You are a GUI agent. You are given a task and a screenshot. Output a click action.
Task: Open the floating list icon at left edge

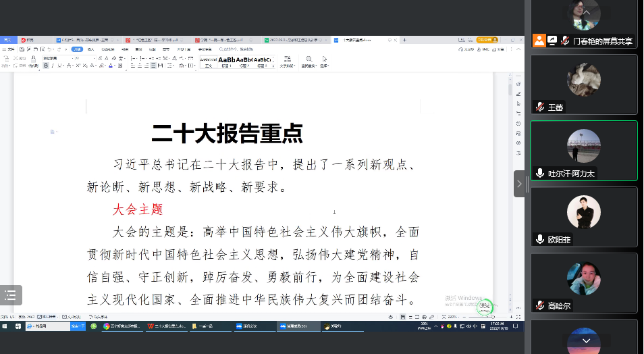click(10, 295)
